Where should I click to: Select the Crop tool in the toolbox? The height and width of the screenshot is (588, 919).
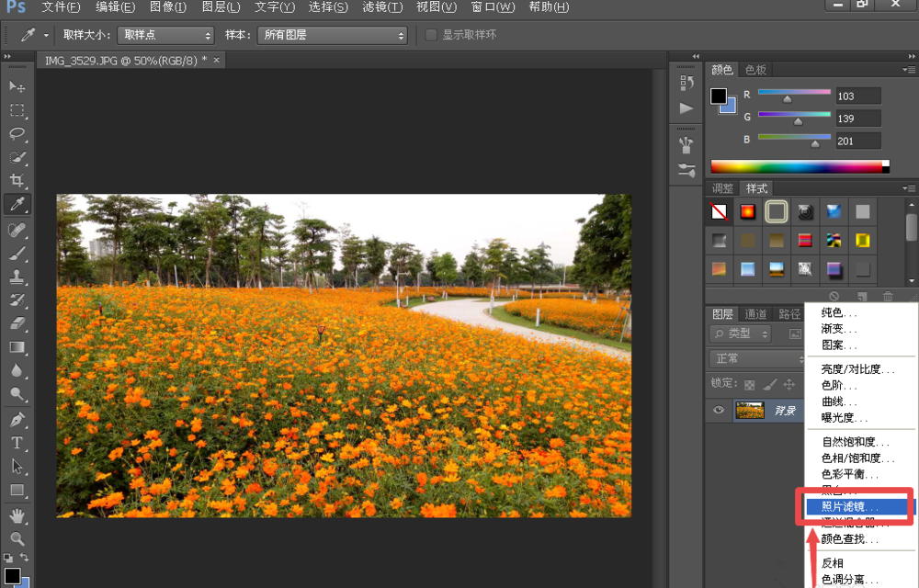click(x=17, y=181)
